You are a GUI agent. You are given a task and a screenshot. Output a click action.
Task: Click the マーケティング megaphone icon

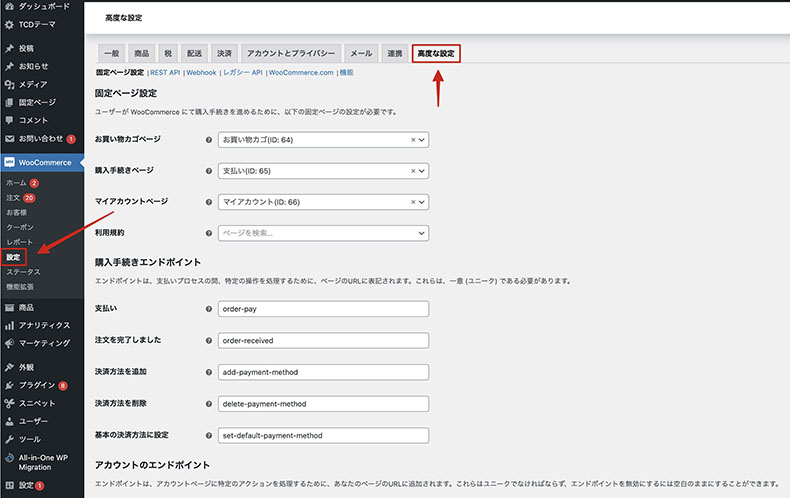click(x=9, y=343)
